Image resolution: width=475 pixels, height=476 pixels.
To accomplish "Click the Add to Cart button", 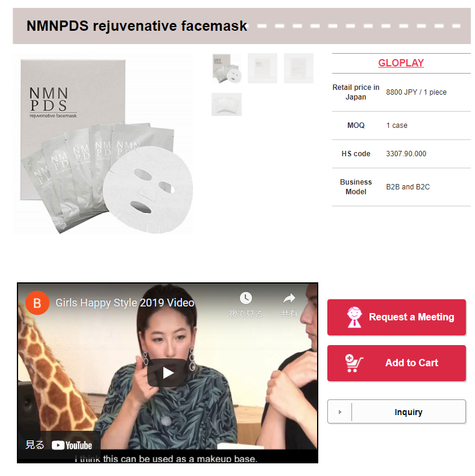I will (397, 363).
